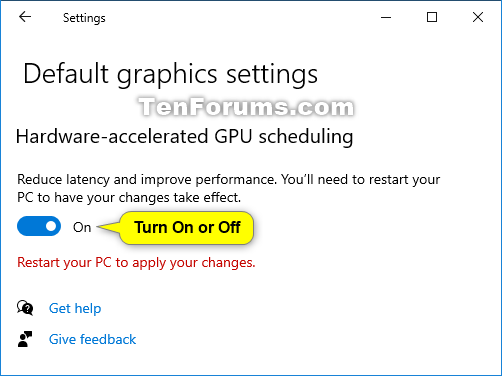This screenshot has height=376, width=502.
Task: Click the Reduce latency description text
Action: [229, 188]
